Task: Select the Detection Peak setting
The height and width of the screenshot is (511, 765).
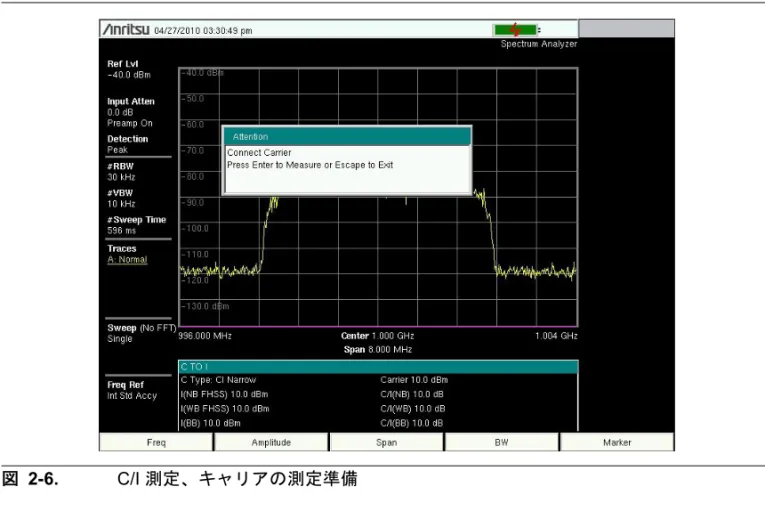Action: tap(127, 144)
